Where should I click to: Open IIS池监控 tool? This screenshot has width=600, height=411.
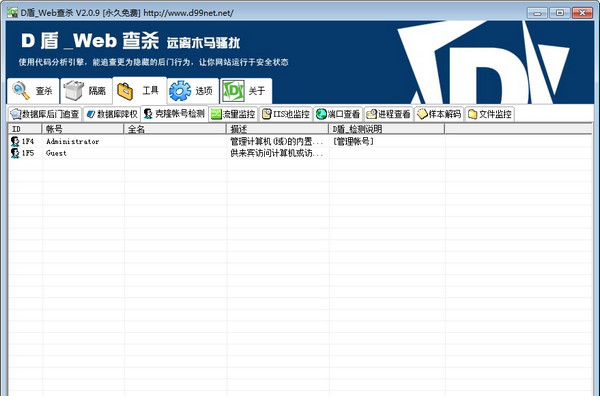point(286,114)
